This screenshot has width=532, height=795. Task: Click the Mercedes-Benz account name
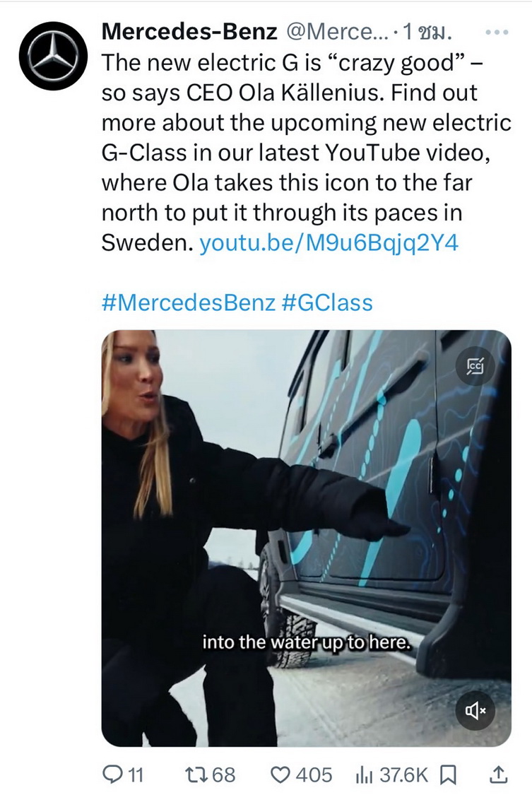(x=189, y=32)
